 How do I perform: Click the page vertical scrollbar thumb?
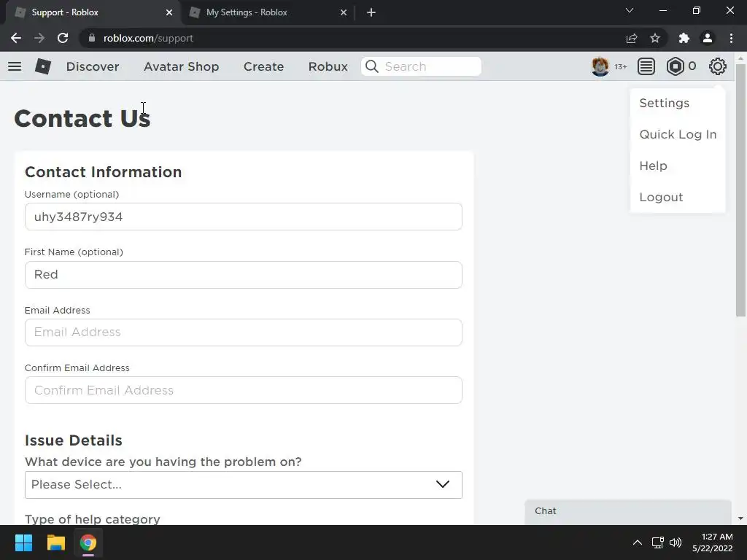click(x=740, y=190)
